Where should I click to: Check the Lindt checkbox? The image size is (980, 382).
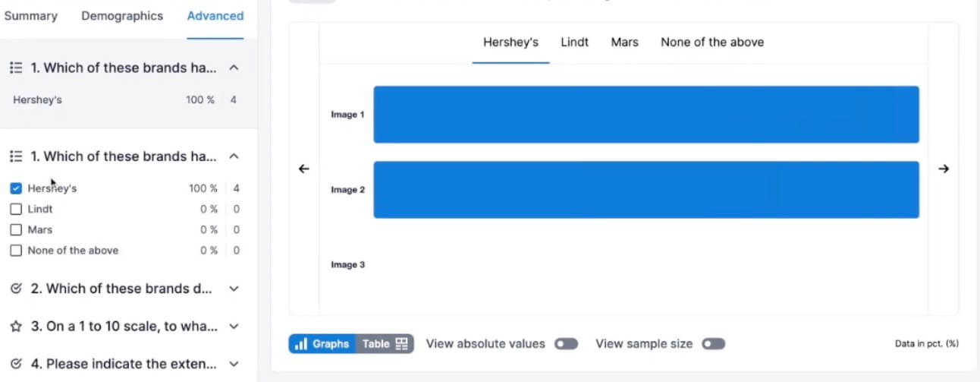16,209
